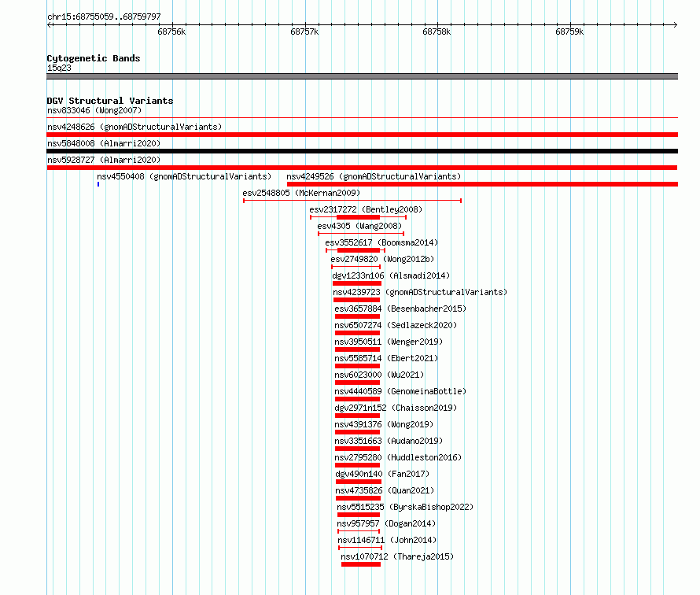Open nsv4239723 gnomAD variant label

click(x=420, y=292)
